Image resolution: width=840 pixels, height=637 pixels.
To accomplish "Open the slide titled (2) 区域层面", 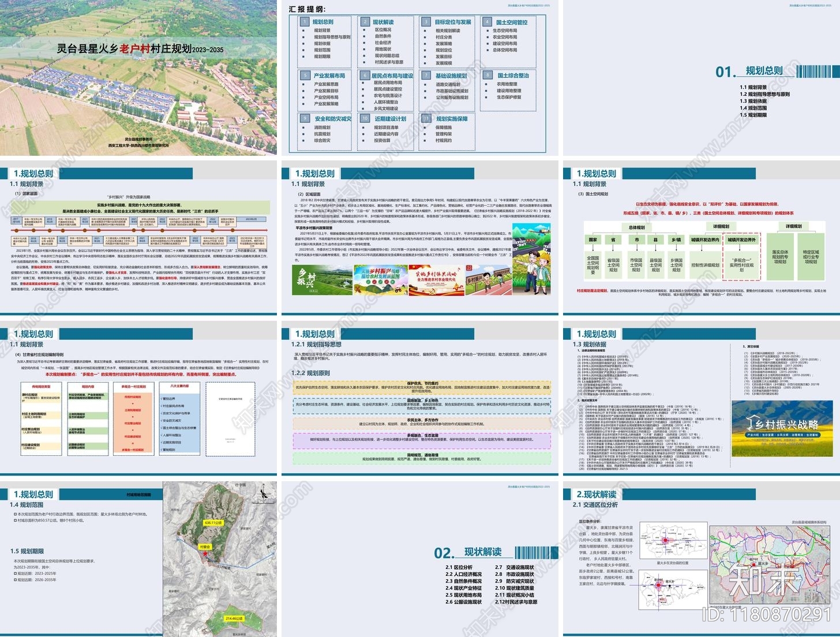I will click(420, 238).
